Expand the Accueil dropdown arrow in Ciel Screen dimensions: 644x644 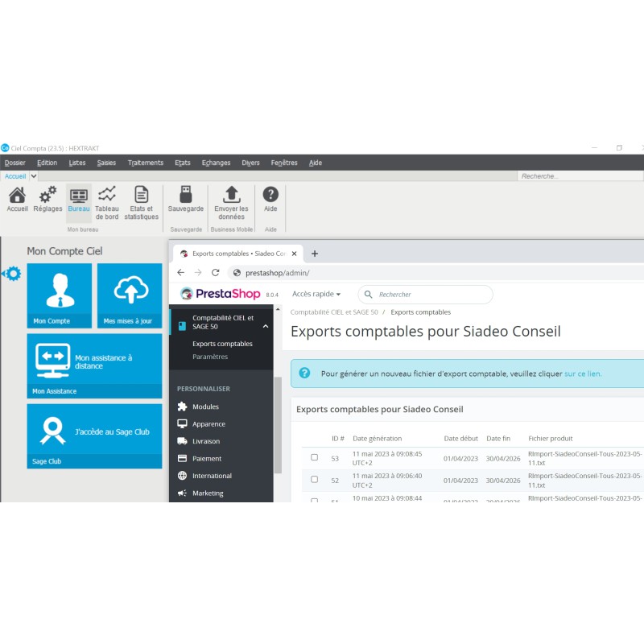(x=34, y=176)
